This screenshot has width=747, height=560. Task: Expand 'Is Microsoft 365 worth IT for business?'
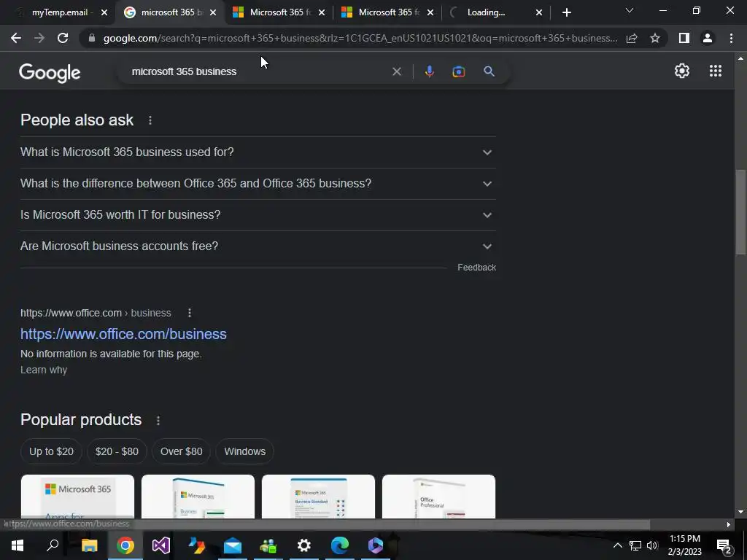258,215
